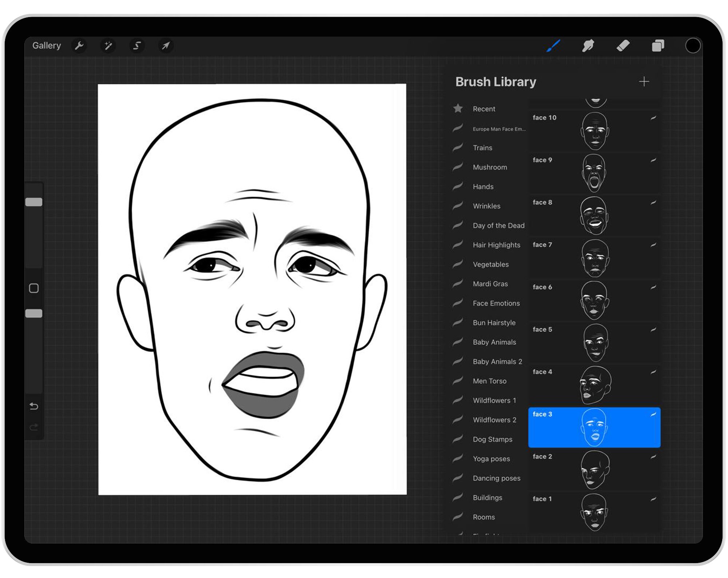
Task: Pick the Eraser tool
Action: [624, 45]
